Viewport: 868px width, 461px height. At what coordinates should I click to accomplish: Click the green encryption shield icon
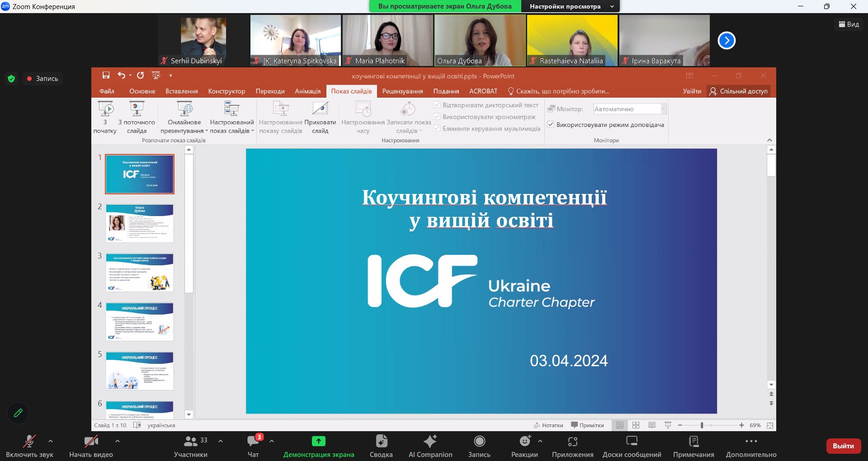pos(11,79)
